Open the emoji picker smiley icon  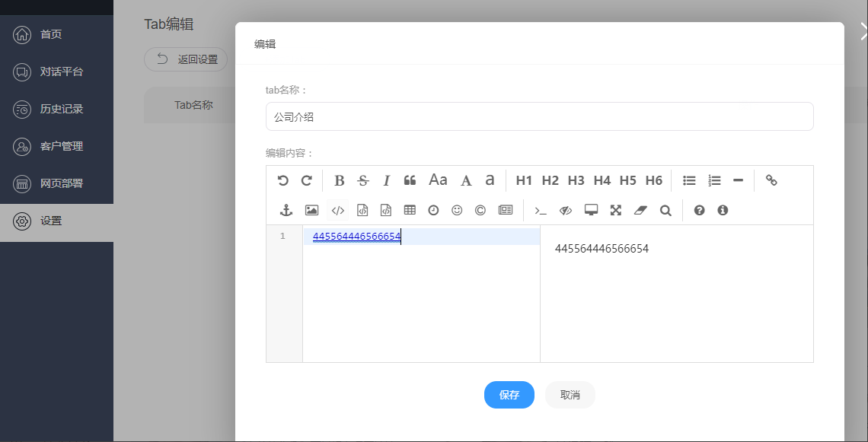(x=457, y=210)
